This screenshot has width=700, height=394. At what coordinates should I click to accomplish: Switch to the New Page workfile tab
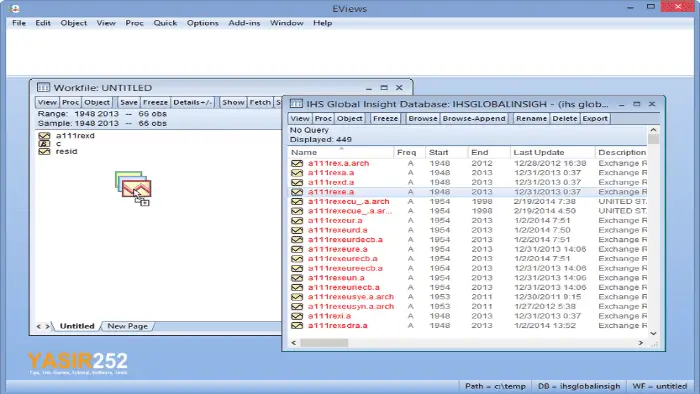(128, 326)
